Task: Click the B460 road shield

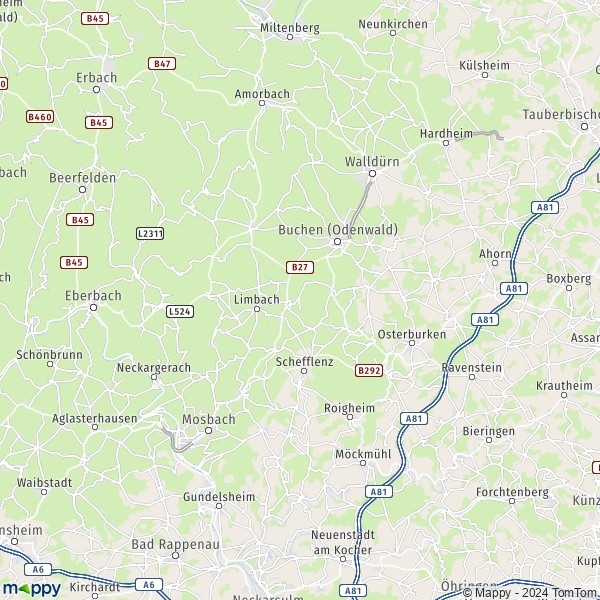Action: point(40,117)
